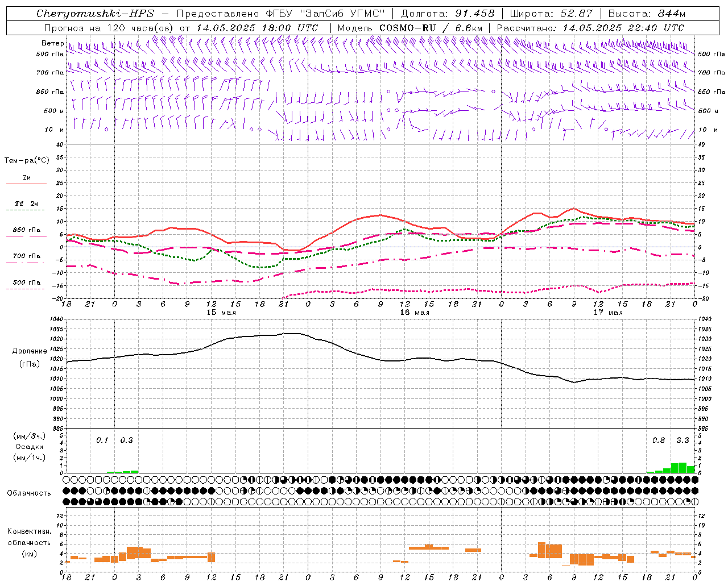Click the 3.3 precipitation amount value
Viewport: 728px width, 582px height.
682,440
